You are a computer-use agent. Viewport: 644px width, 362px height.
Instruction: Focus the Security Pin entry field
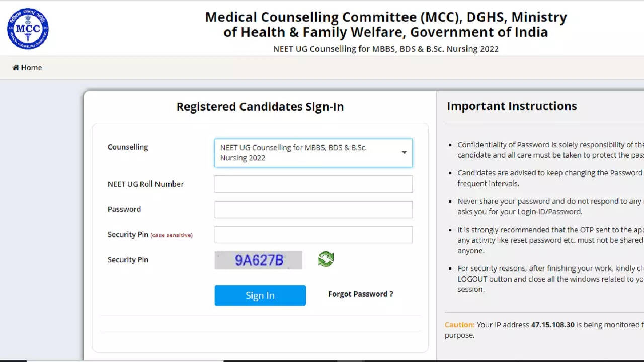coord(313,235)
